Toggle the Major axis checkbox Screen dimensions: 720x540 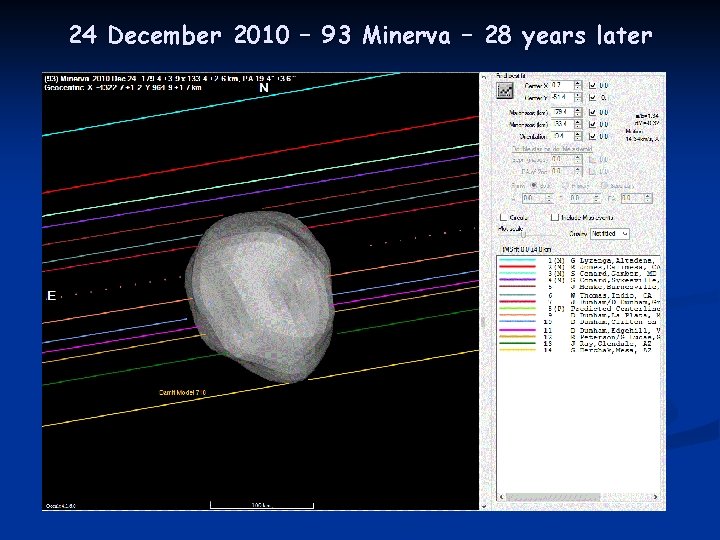coord(592,112)
